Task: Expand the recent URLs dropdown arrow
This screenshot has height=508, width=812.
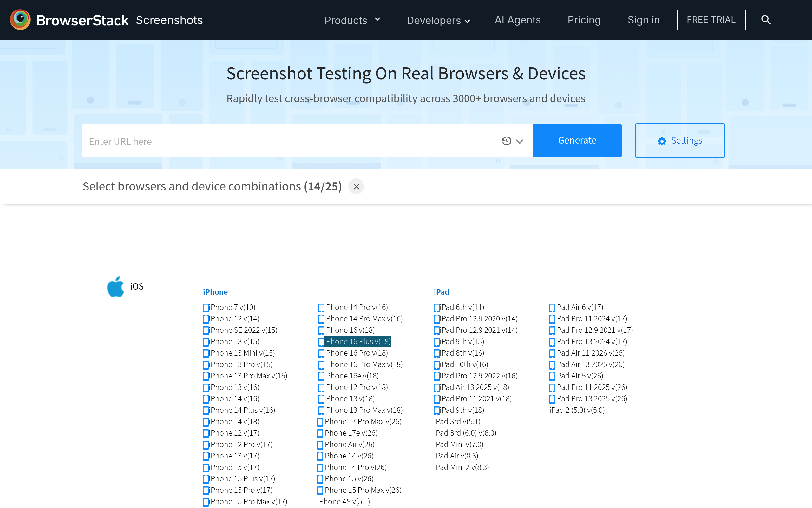Action: click(520, 142)
